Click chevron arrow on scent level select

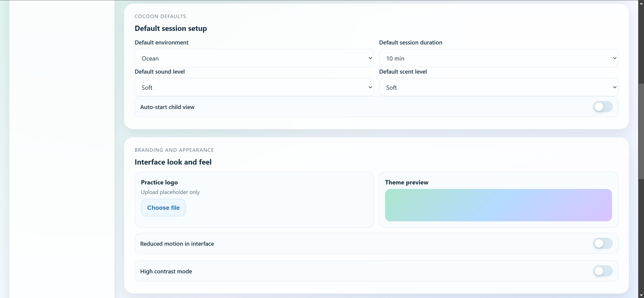[x=615, y=87]
